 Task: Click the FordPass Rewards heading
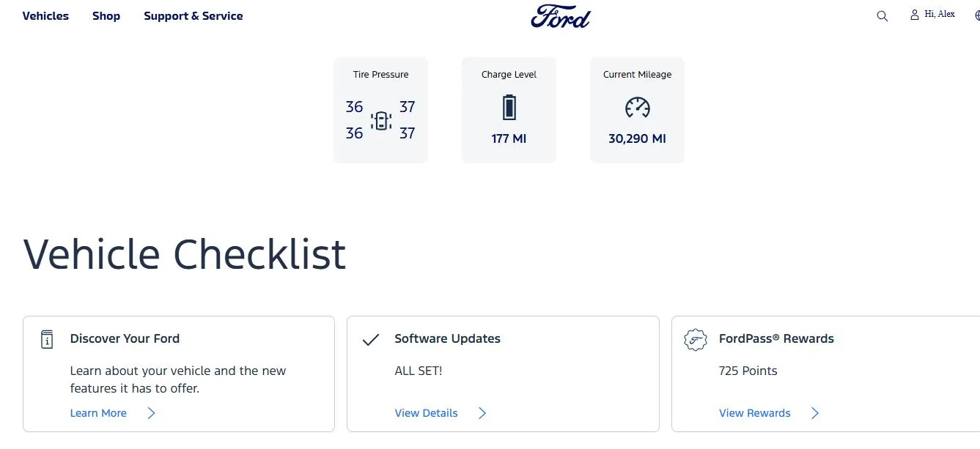point(776,338)
